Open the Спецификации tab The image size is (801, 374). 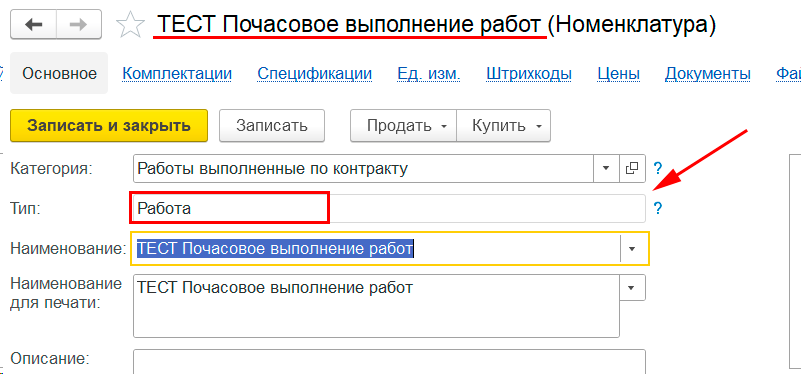pos(315,74)
